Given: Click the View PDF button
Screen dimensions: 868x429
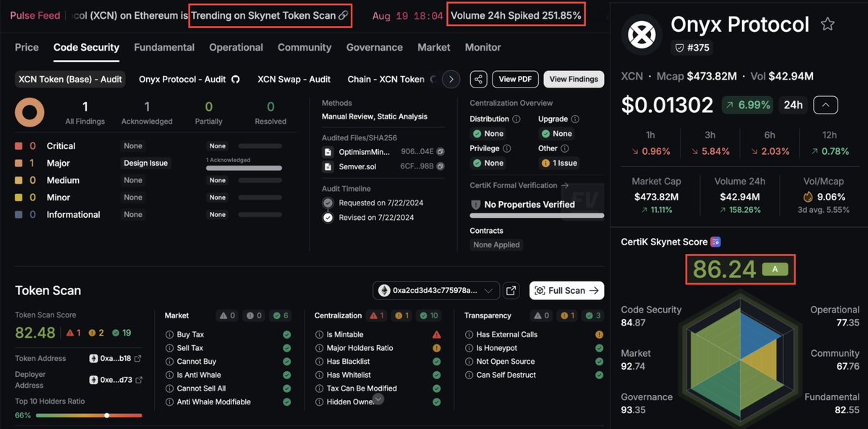Looking at the screenshot, I should pyautogui.click(x=515, y=79).
